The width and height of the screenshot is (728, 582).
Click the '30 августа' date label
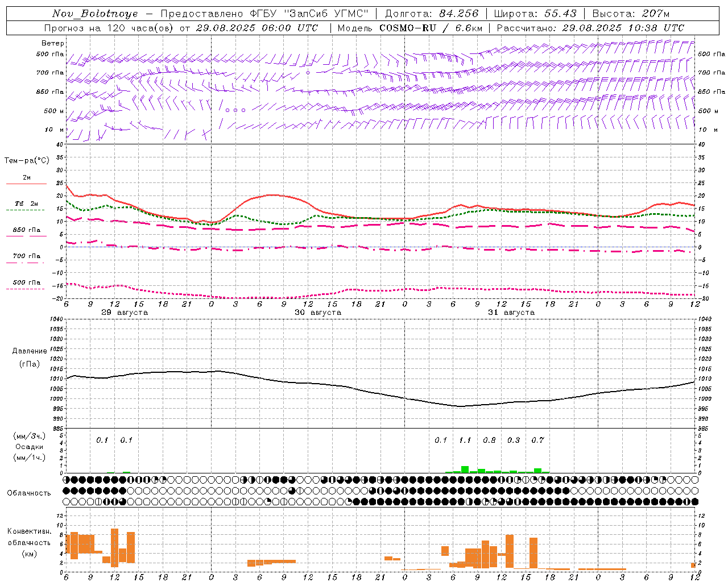coord(318,313)
